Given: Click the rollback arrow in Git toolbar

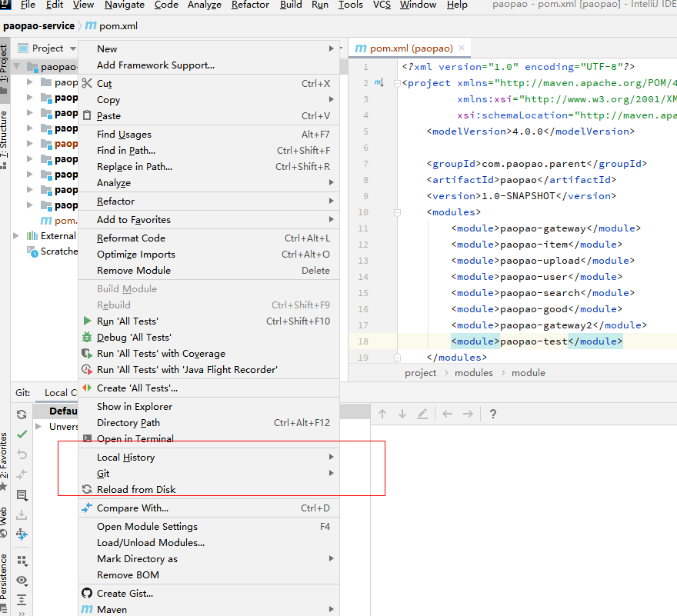Looking at the screenshot, I should coord(22,455).
